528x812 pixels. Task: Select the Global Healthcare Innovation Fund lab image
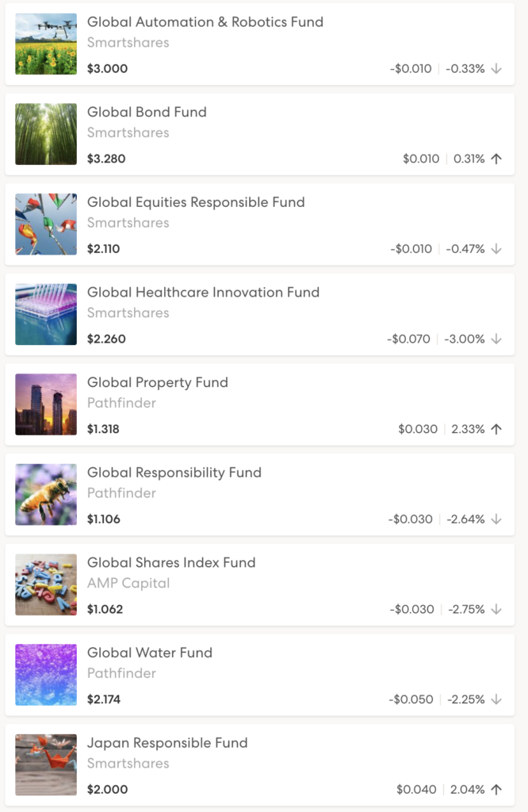(x=46, y=314)
